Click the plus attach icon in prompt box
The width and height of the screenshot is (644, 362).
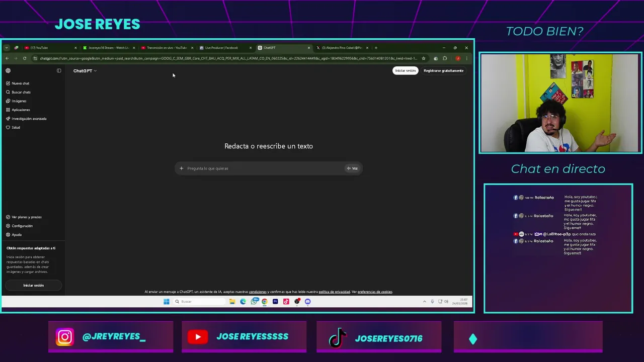(182, 168)
